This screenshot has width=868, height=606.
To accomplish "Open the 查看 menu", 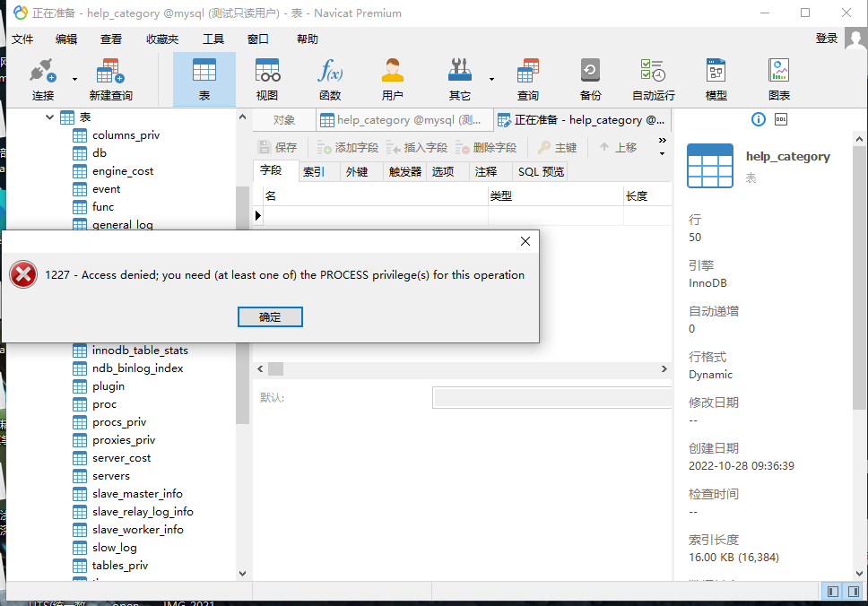I will [x=110, y=39].
